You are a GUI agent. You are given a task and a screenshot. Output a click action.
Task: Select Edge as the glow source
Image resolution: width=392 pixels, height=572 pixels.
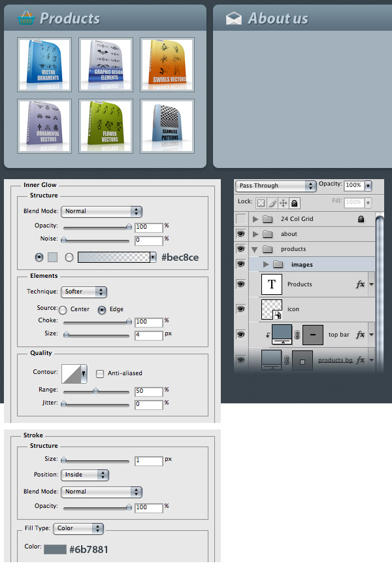(102, 310)
